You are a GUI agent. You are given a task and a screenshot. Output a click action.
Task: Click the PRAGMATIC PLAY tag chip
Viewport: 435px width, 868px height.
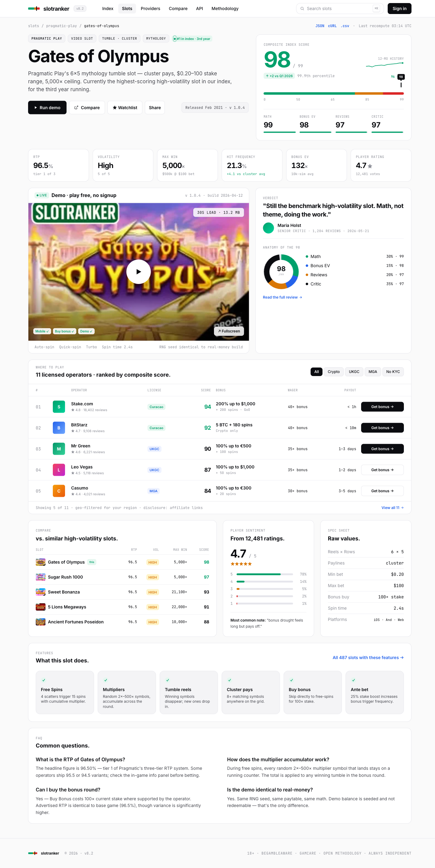click(47, 39)
